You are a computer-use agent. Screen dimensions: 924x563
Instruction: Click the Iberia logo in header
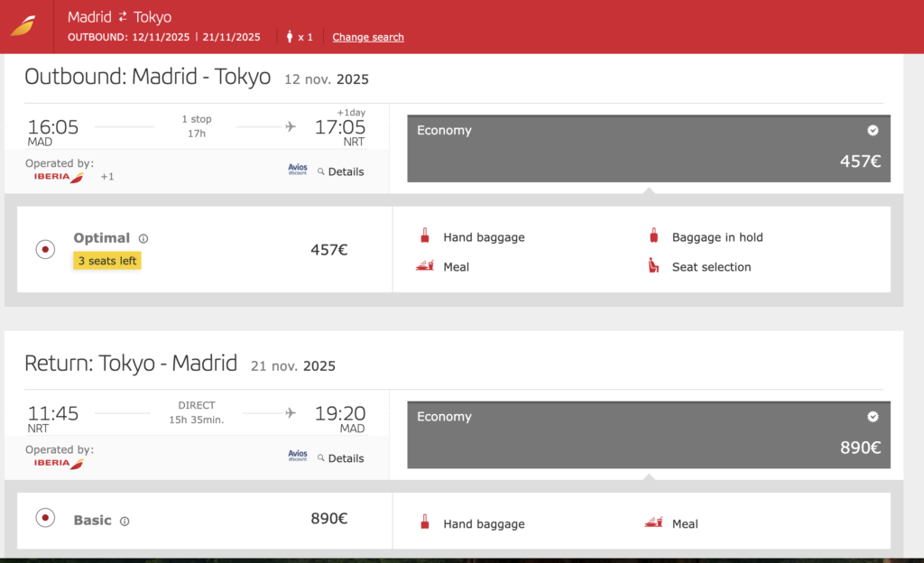[23, 24]
